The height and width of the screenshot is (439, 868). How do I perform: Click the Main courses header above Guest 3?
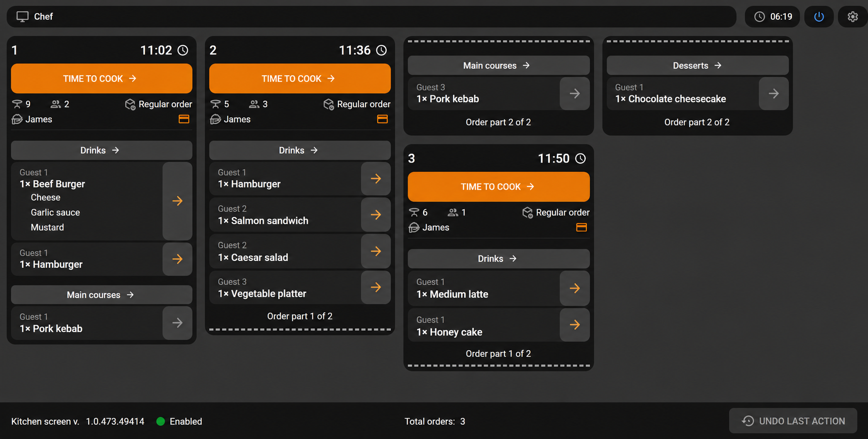click(x=499, y=65)
